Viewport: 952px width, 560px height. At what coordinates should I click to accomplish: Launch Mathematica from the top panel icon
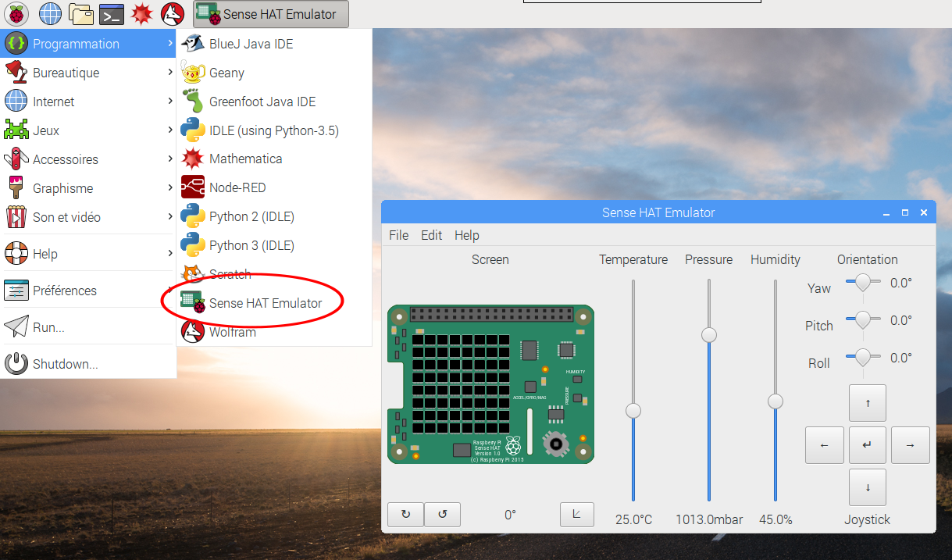(x=141, y=13)
